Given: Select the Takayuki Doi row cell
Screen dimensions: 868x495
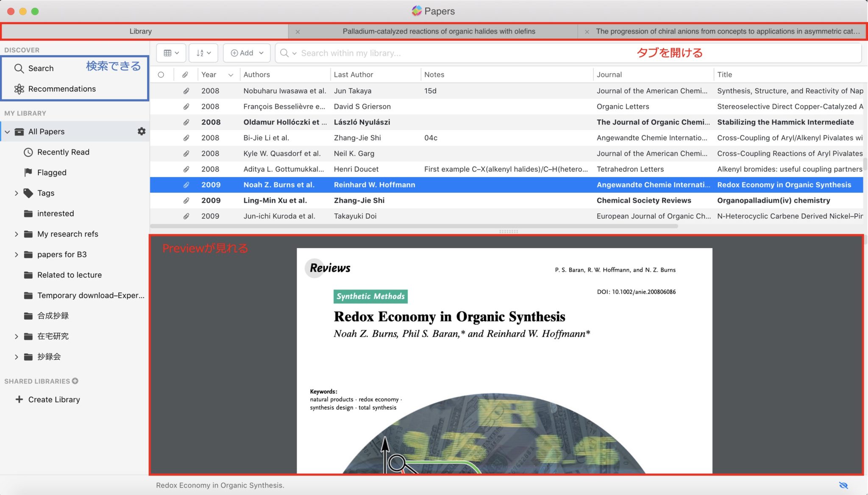Looking at the screenshot, I should 355,216.
